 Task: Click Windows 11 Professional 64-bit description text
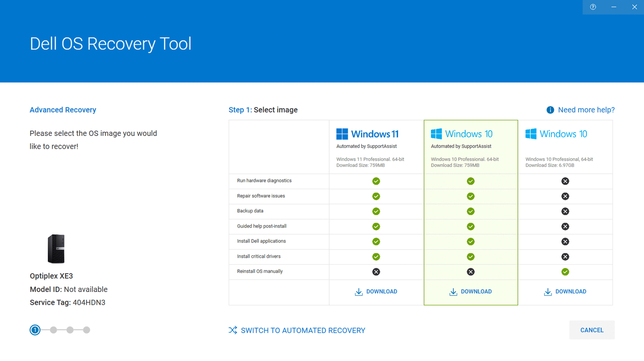(x=370, y=159)
